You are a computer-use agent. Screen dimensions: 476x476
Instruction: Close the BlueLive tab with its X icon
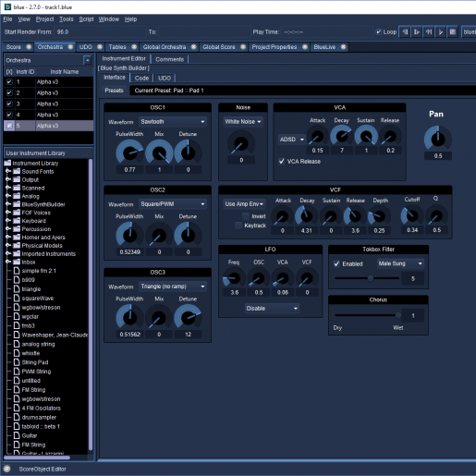click(343, 47)
